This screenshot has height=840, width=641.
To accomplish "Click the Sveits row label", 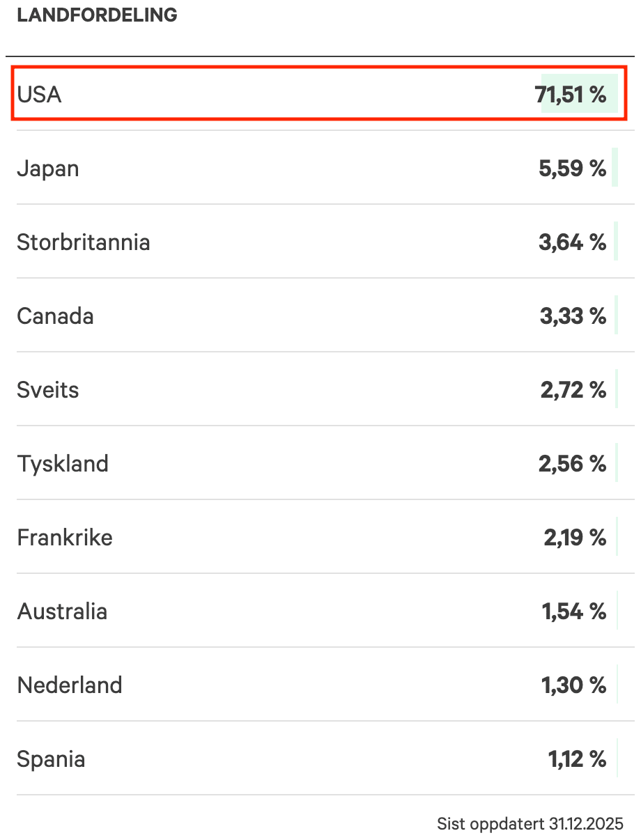I will click(x=48, y=390).
